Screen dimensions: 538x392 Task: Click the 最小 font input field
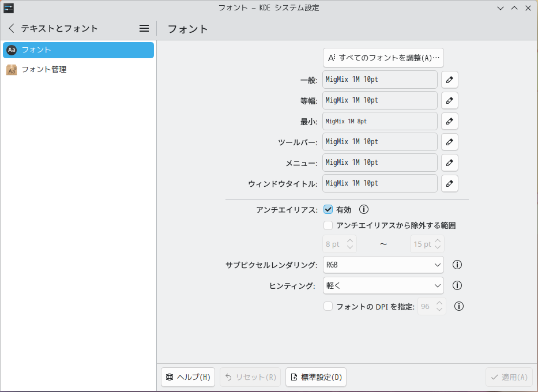(379, 121)
